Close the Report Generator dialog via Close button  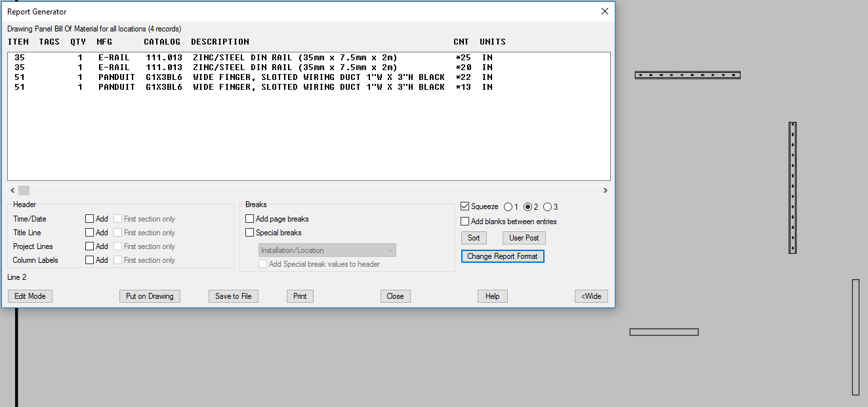pos(395,296)
